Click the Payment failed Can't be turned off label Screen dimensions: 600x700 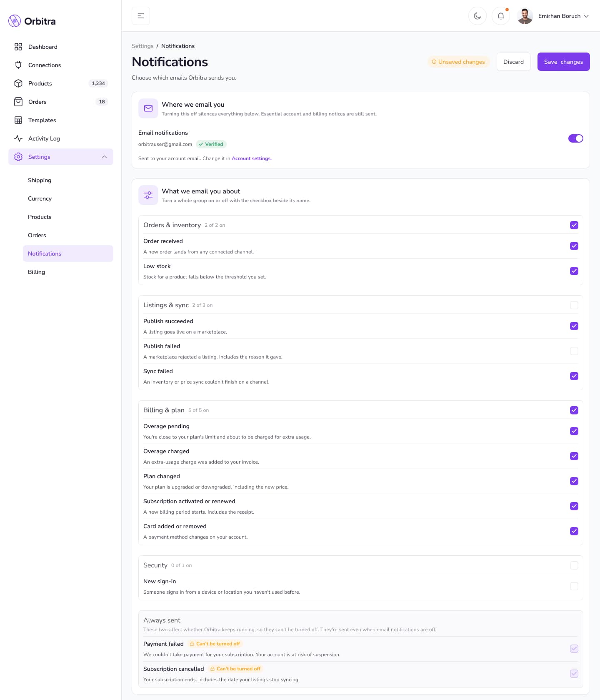[215, 644]
